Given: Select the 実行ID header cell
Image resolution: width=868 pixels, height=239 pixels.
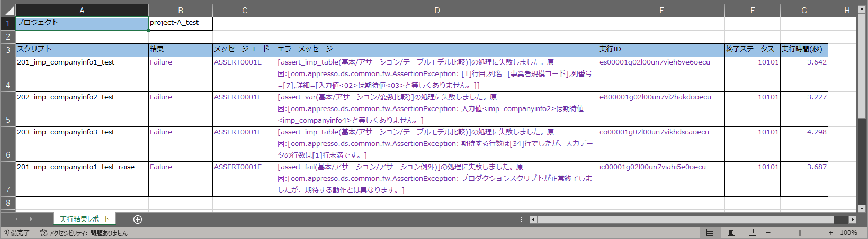Looking at the screenshot, I should coord(661,50).
